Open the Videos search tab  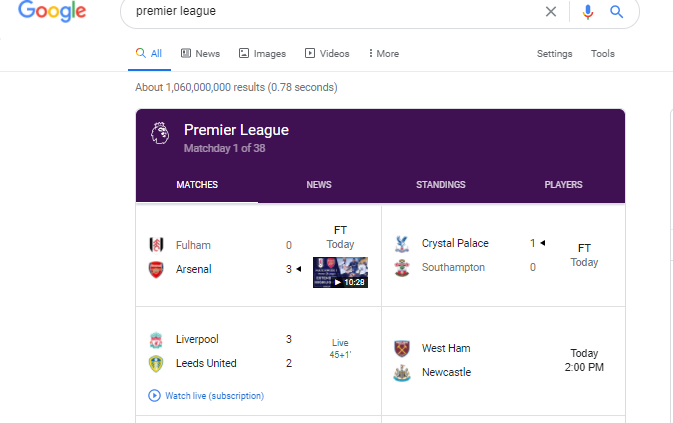pos(328,54)
